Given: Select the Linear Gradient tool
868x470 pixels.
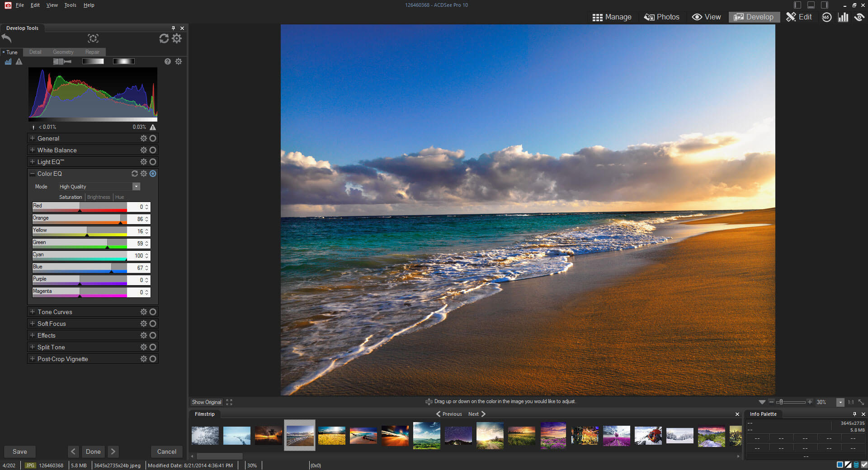Looking at the screenshot, I should click(x=93, y=62).
